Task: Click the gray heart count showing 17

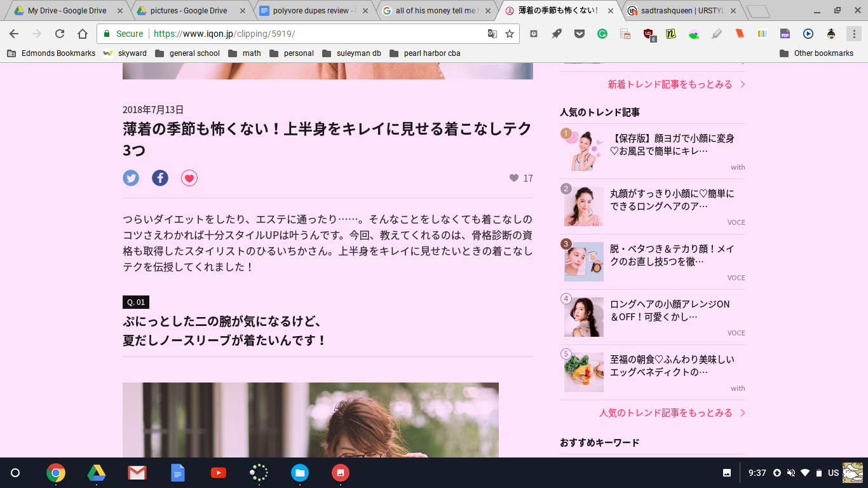Action: pyautogui.click(x=521, y=178)
